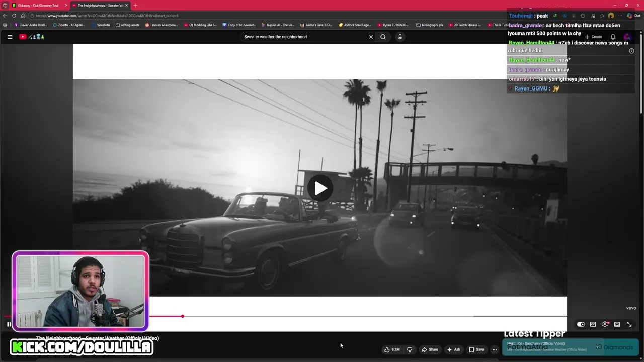Seek using the red video progress scrubber
644x362 pixels.
coord(183,316)
